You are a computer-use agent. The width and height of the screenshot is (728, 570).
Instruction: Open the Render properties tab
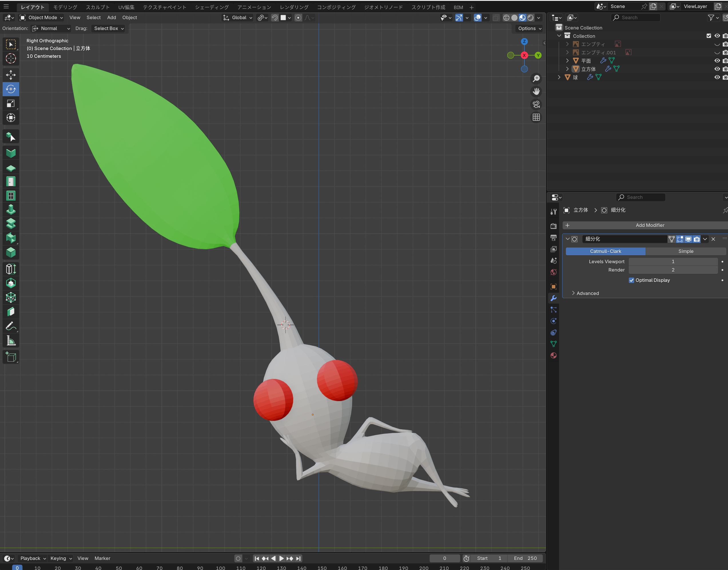pos(554,226)
